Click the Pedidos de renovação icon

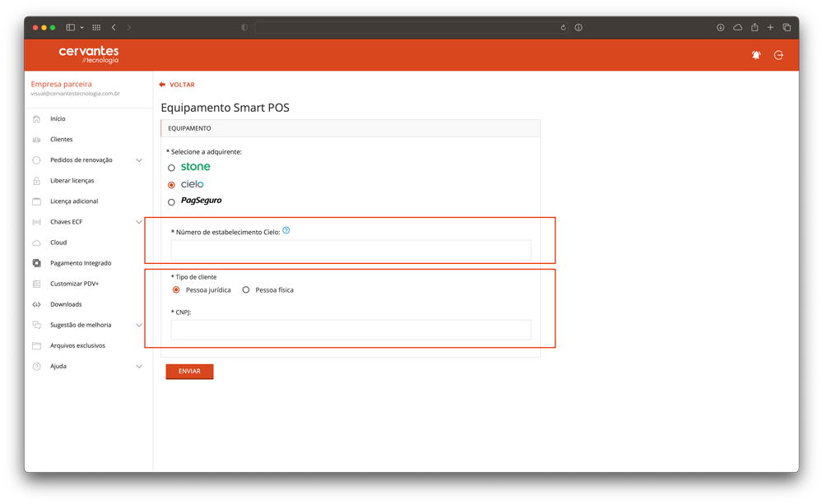click(37, 160)
